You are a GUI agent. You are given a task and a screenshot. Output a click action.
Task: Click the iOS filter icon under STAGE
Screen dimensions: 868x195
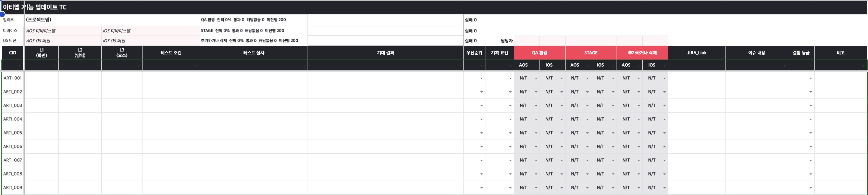click(x=613, y=65)
